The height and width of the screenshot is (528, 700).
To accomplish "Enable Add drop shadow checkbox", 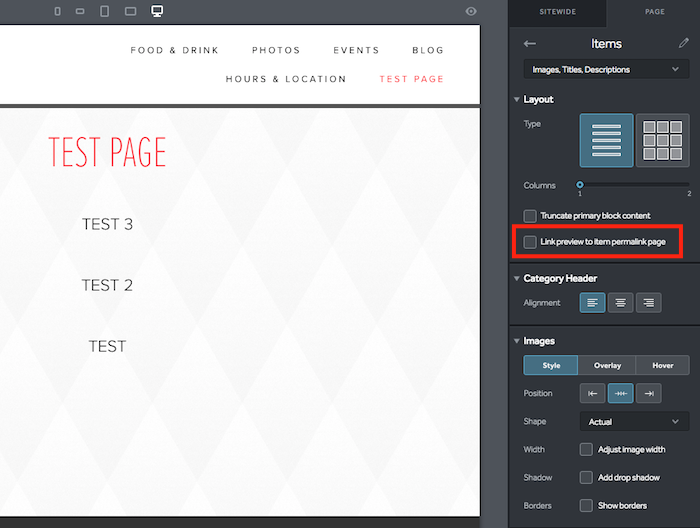I will coord(586,478).
